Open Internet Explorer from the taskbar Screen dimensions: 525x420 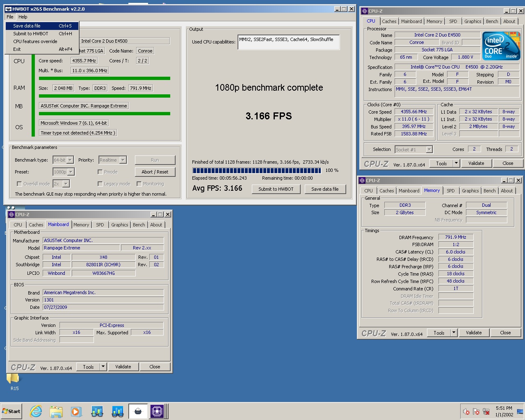point(36,411)
